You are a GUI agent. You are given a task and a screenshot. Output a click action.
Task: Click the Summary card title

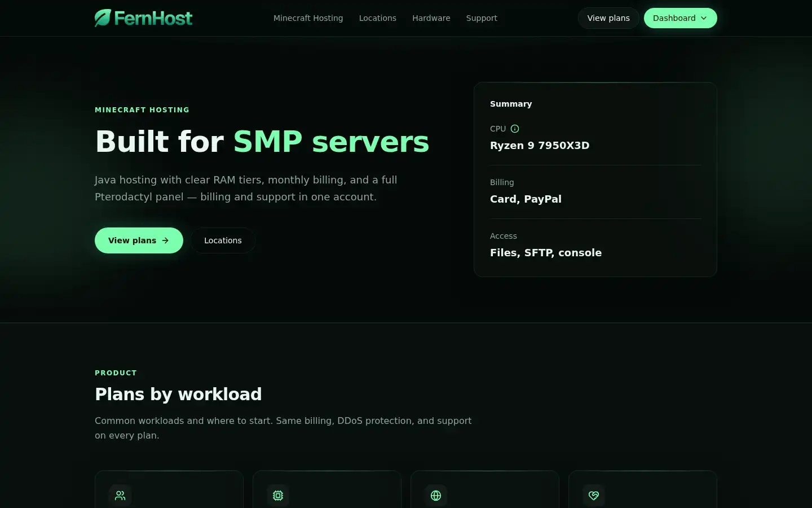(x=511, y=104)
